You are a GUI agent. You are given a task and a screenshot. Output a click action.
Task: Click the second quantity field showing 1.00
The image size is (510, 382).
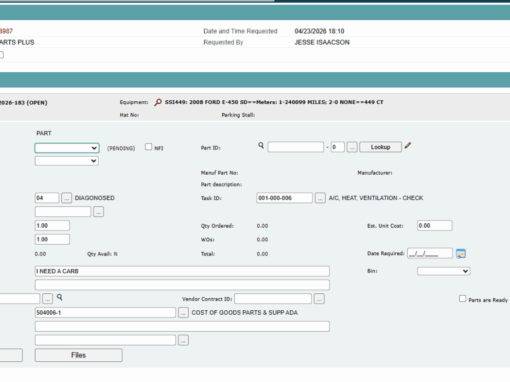(x=52, y=239)
